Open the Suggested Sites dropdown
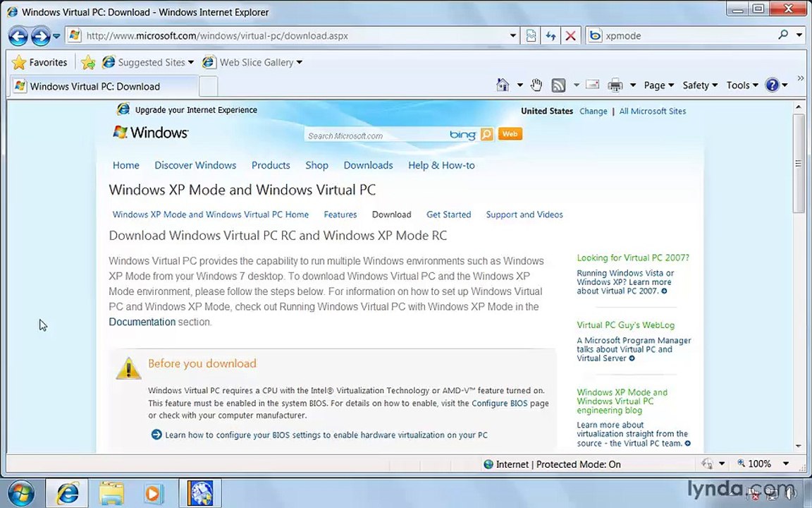 148,62
